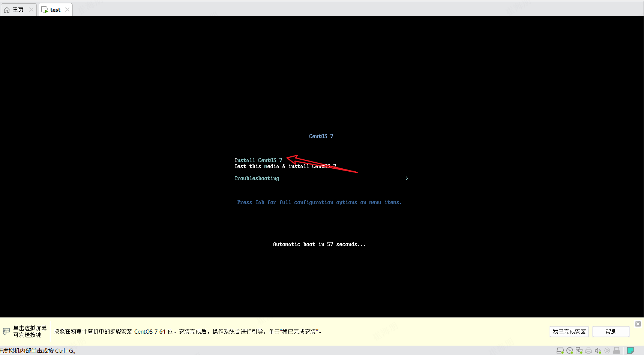Dismiss the yellow install hint bar

[x=638, y=324]
